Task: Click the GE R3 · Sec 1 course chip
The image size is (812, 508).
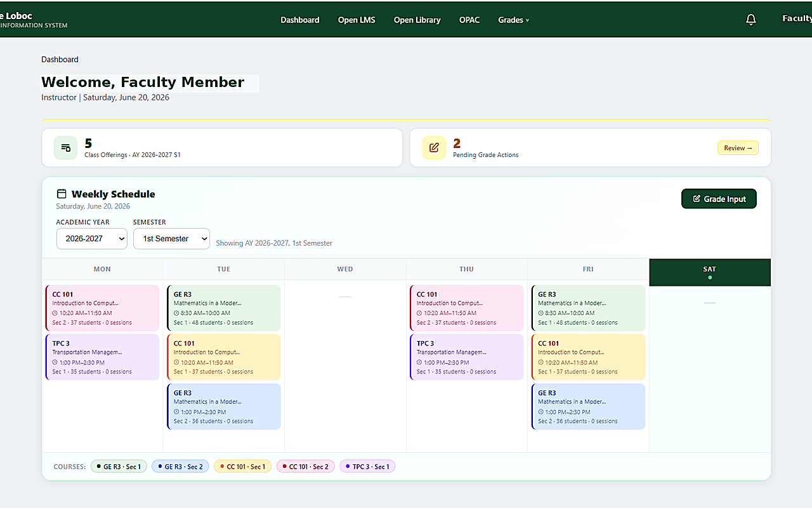Action: click(x=119, y=467)
